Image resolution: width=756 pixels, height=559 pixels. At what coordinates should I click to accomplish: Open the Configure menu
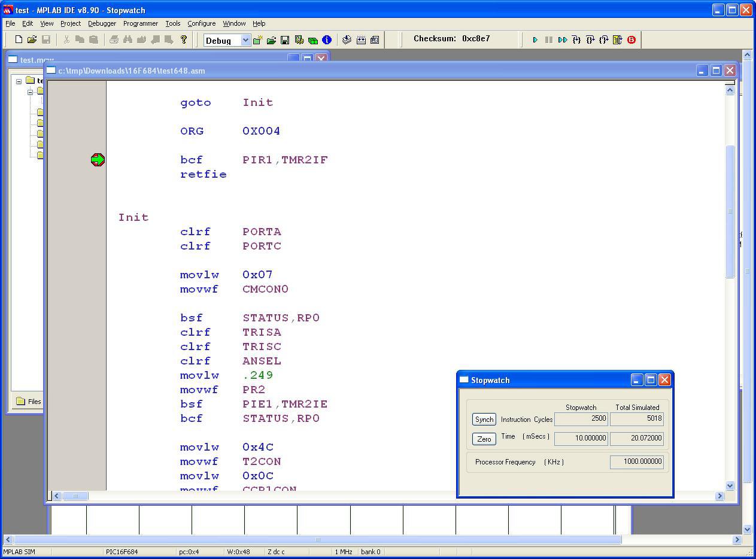[201, 23]
